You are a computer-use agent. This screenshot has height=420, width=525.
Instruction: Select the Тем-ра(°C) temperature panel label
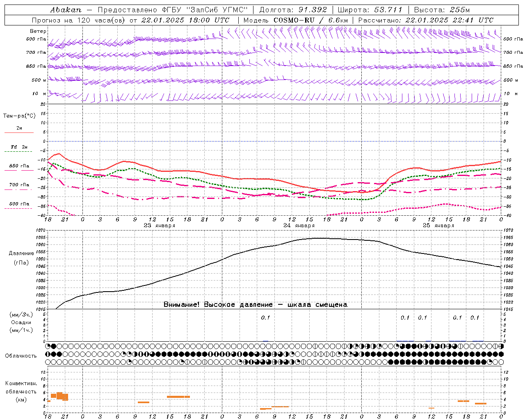click(19, 116)
